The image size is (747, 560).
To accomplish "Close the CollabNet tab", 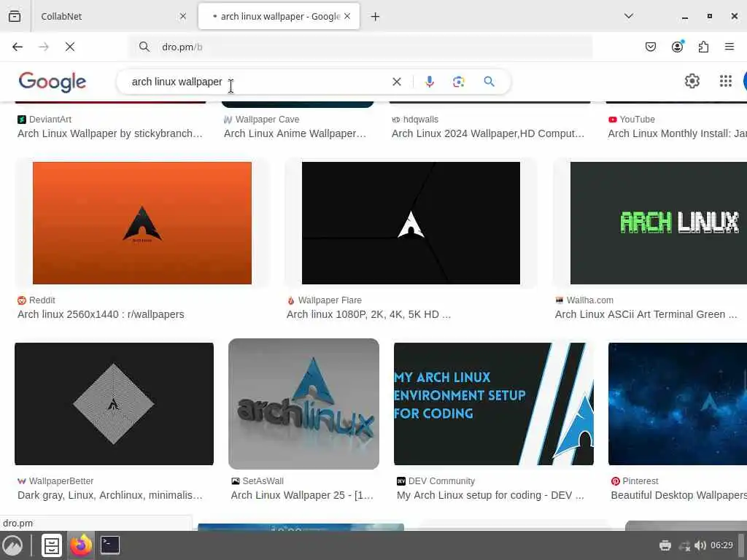I will point(183,16).
